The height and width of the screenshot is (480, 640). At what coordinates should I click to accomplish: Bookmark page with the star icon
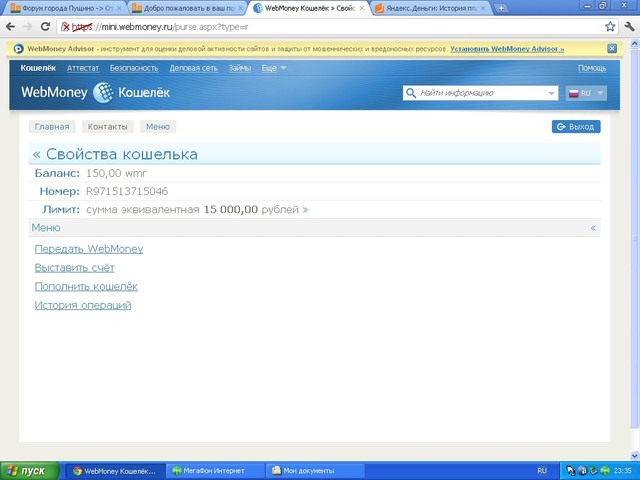610,27
